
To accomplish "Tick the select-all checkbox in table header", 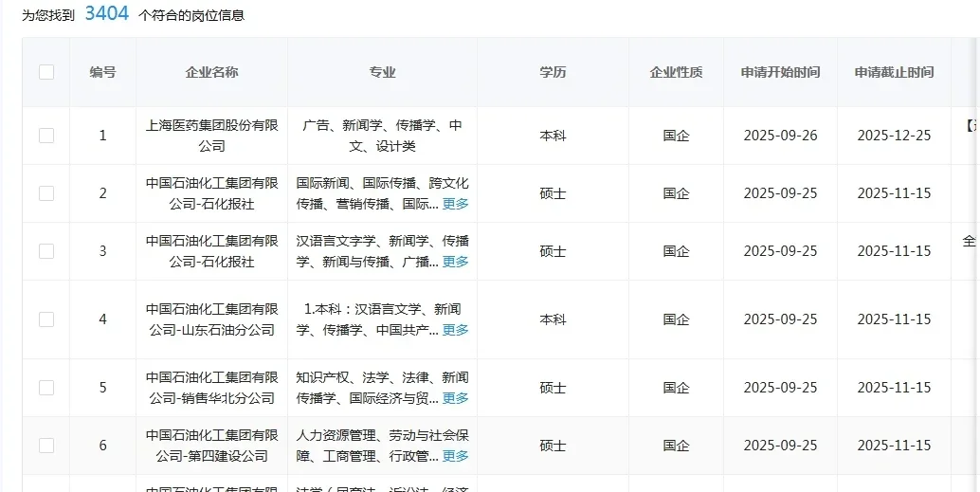I will click(x=46, y=72).
